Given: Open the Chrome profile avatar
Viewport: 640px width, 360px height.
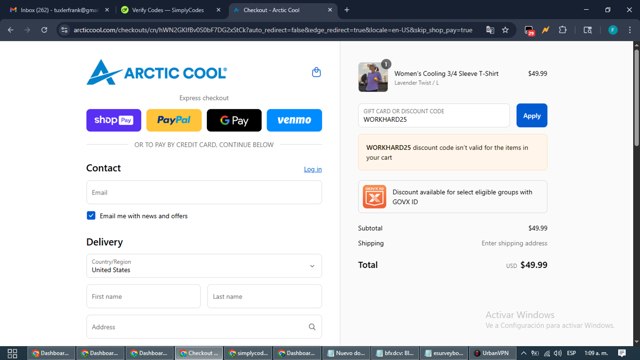Looking at the screenshot, I should tap(613, 30).
